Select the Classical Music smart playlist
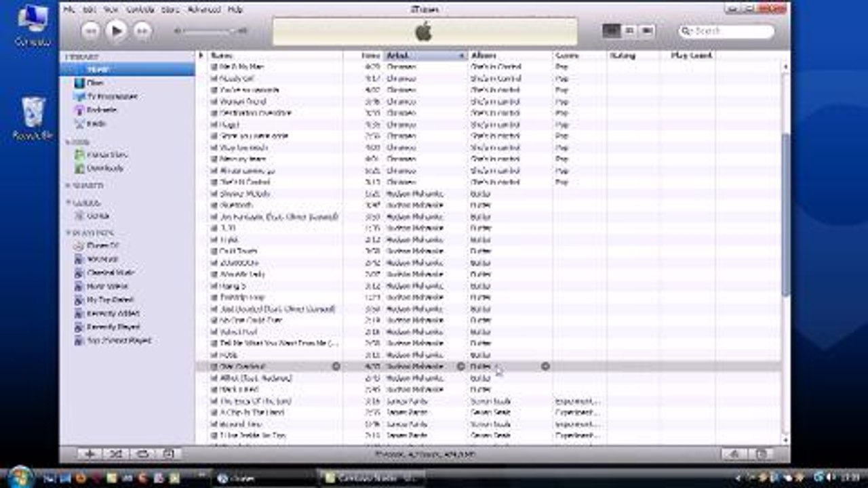 pyautogui.click(x=111, y=272)
